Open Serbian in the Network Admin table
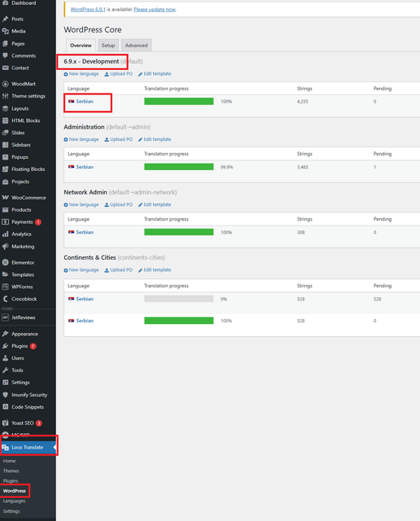This screenshot has width=420, height=521. click(85, 232)
